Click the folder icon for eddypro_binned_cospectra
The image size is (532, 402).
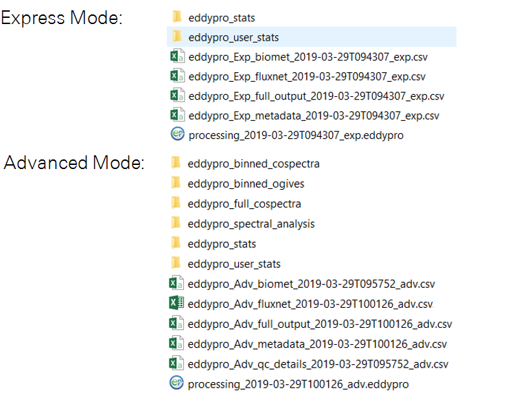pyautogui.click(x=176, y=163)
